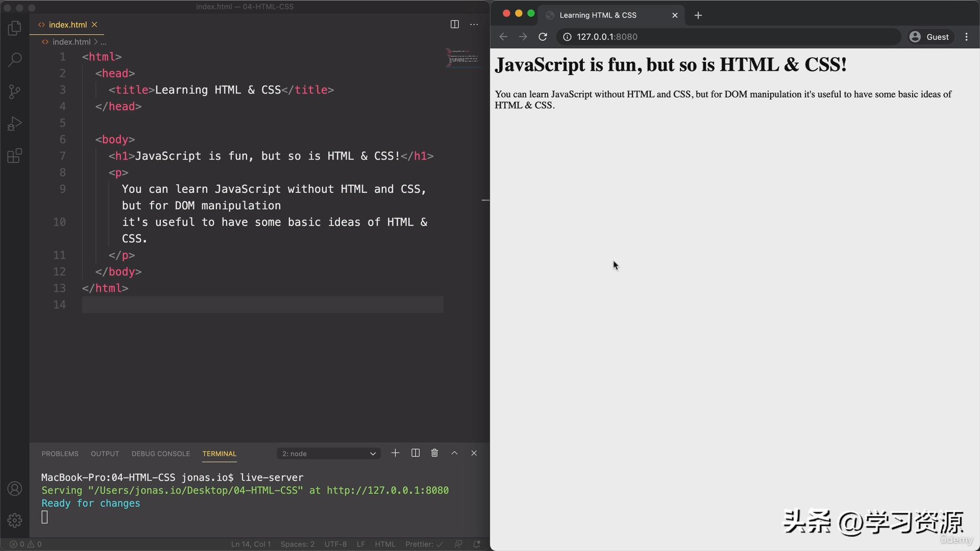Kill the active terminal with trash icon

434,453
